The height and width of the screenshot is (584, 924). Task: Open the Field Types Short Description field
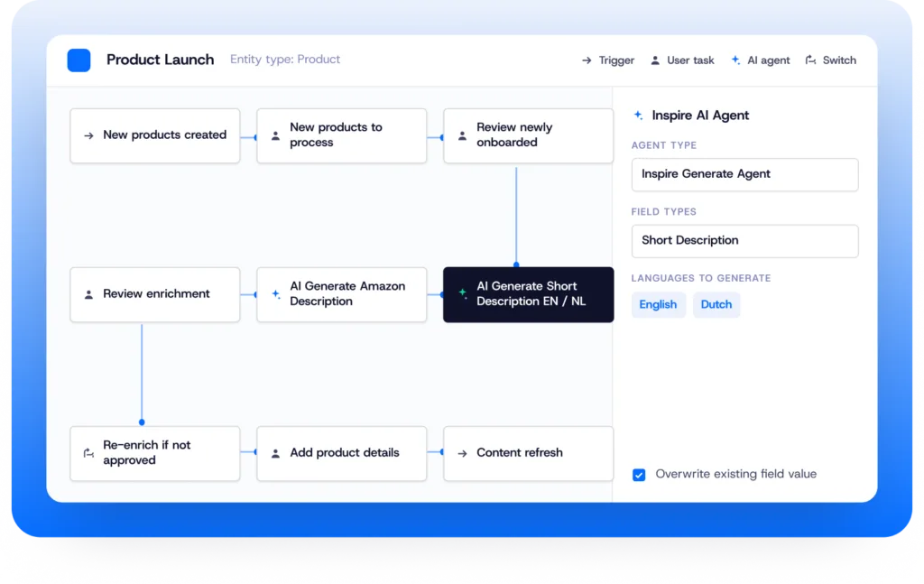pos(744,241)
